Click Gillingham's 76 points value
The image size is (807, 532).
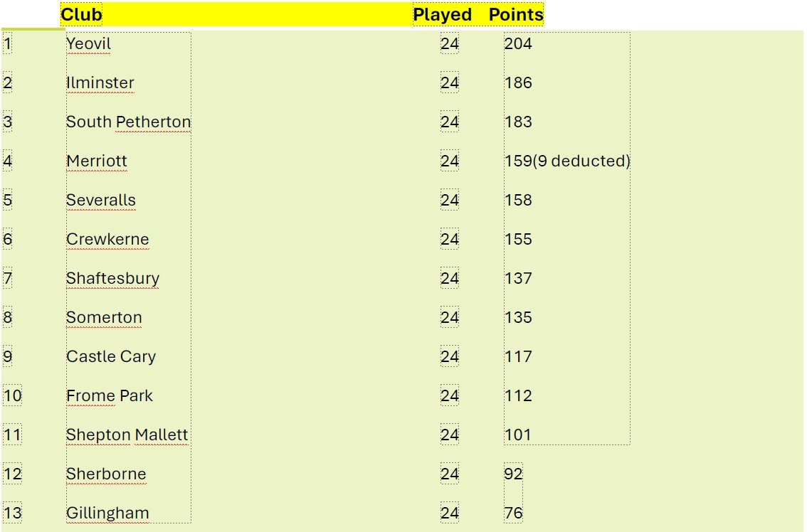[x=514, y=514]
